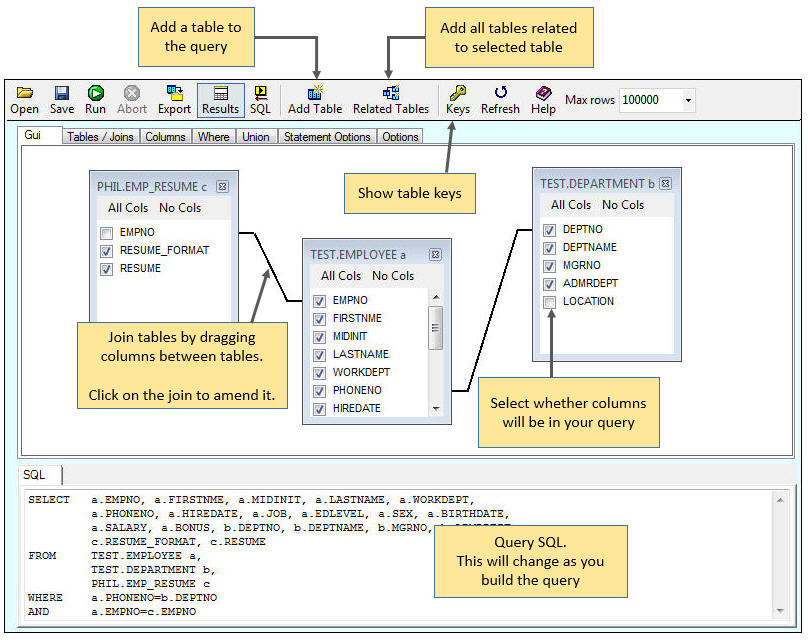Viewport: 808px width, 640px height.
Task: Click the up arrow of the EMPLOYEE column list
Action: [x=435, y=298]
